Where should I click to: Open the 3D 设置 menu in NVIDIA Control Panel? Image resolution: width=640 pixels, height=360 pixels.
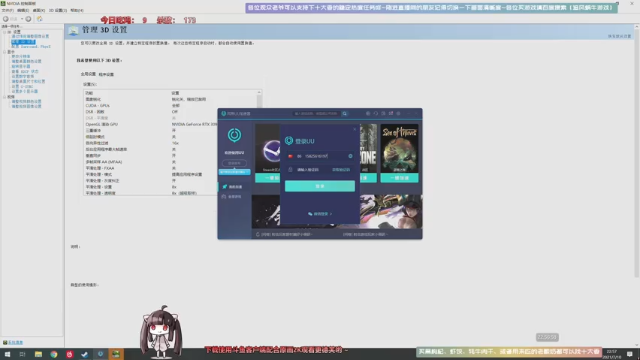[x=58, y=10]
